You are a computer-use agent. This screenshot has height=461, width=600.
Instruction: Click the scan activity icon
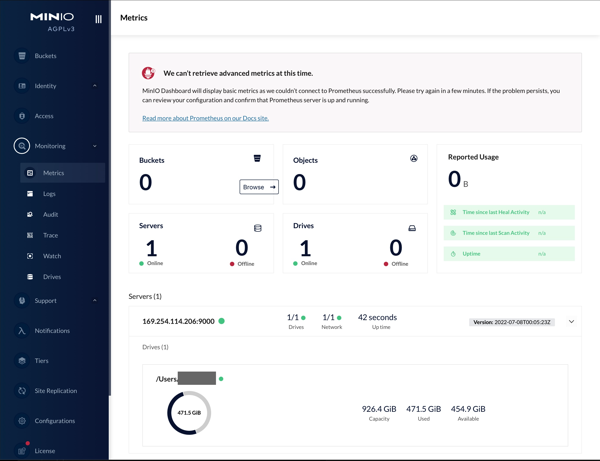click(453, 233)
